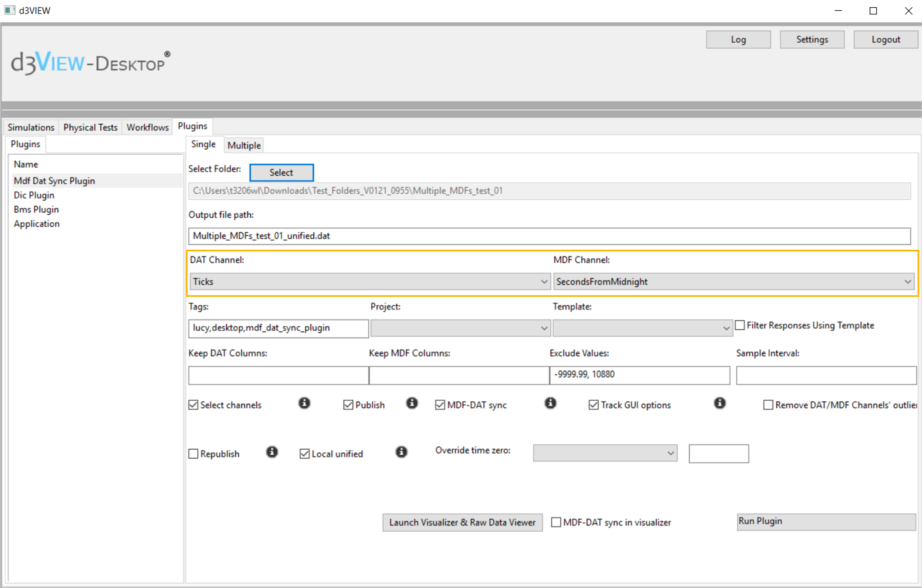922x588 pixels.
Task: Click info icon next to Republish
Action: tap(272, 452)
